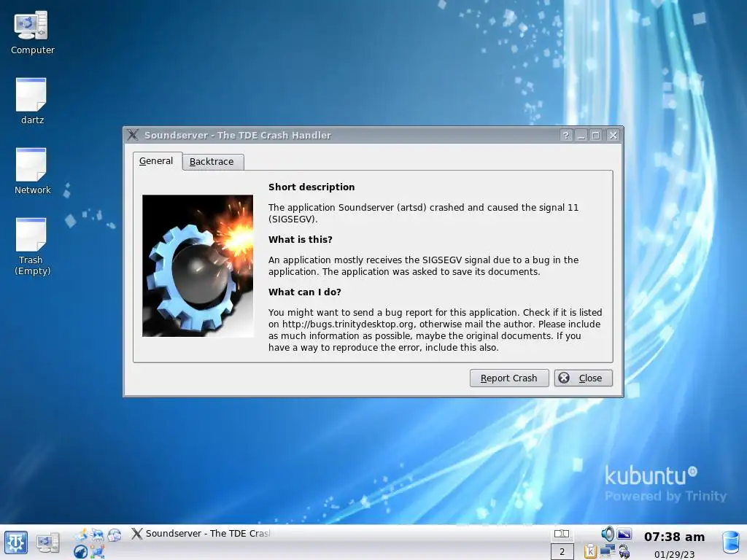
Task: Select the Trash (Empty) desktop icon
Action: pos(32,246)
